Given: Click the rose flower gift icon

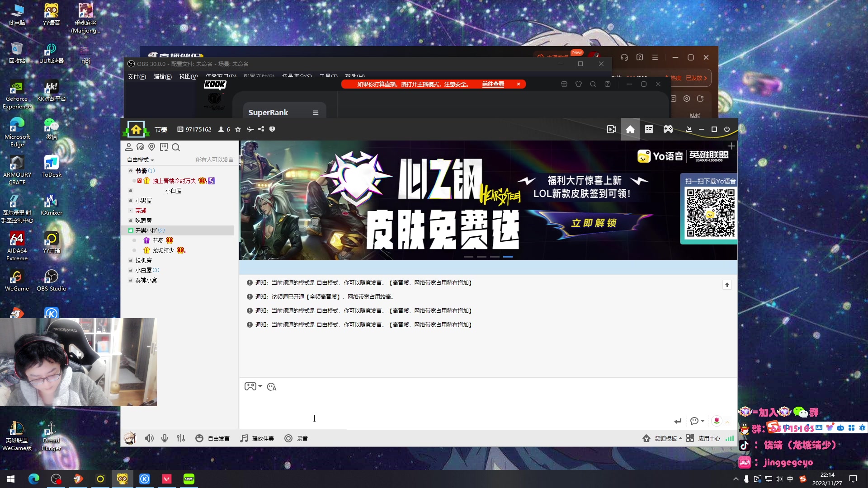Looking at the screenshot, I should tap(717, 421).
